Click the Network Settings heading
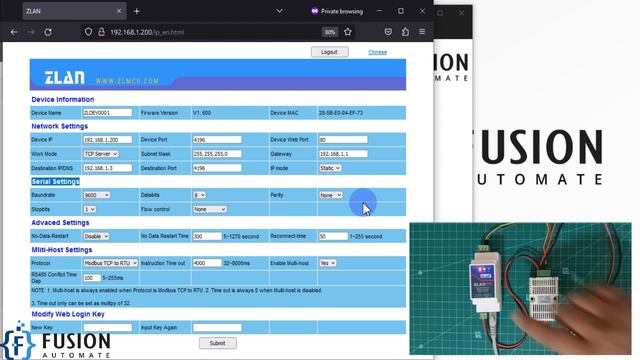The height and width of the screenshot is (360, 640). (x=60, y=126)
